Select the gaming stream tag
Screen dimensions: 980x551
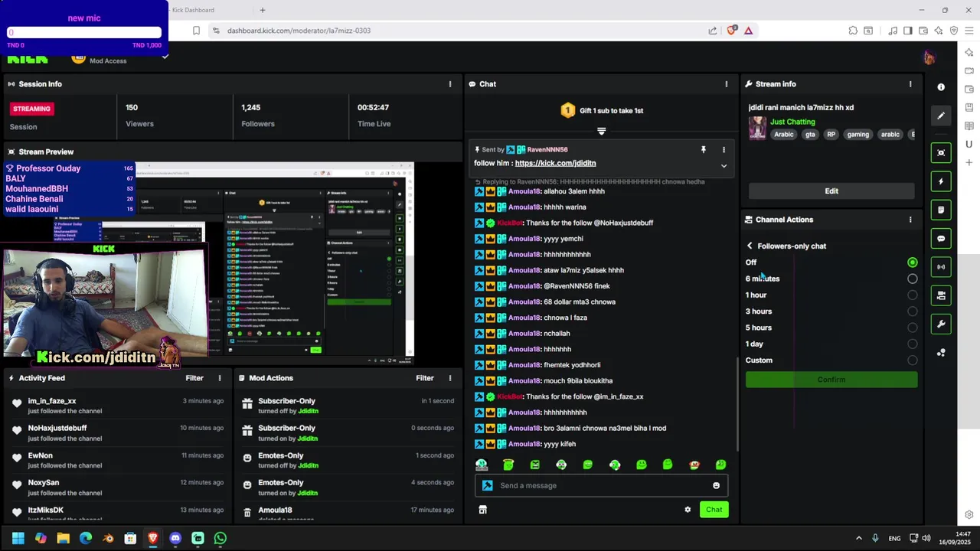857,135
